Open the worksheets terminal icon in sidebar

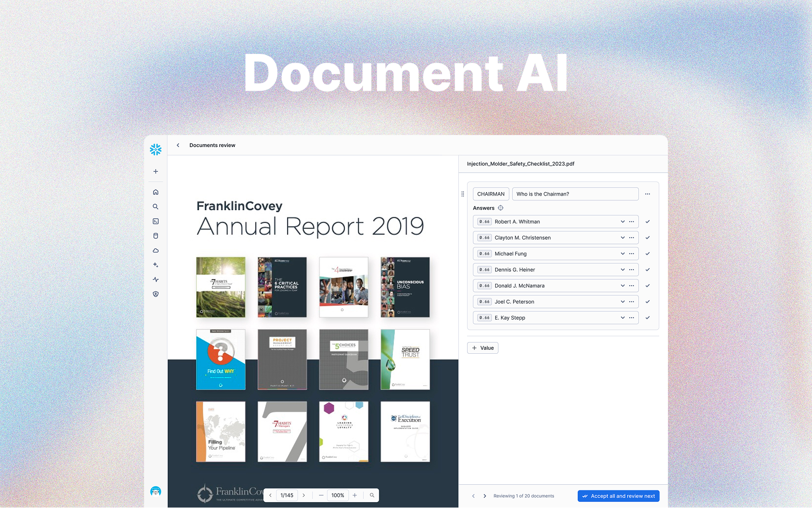coord(156,221)
